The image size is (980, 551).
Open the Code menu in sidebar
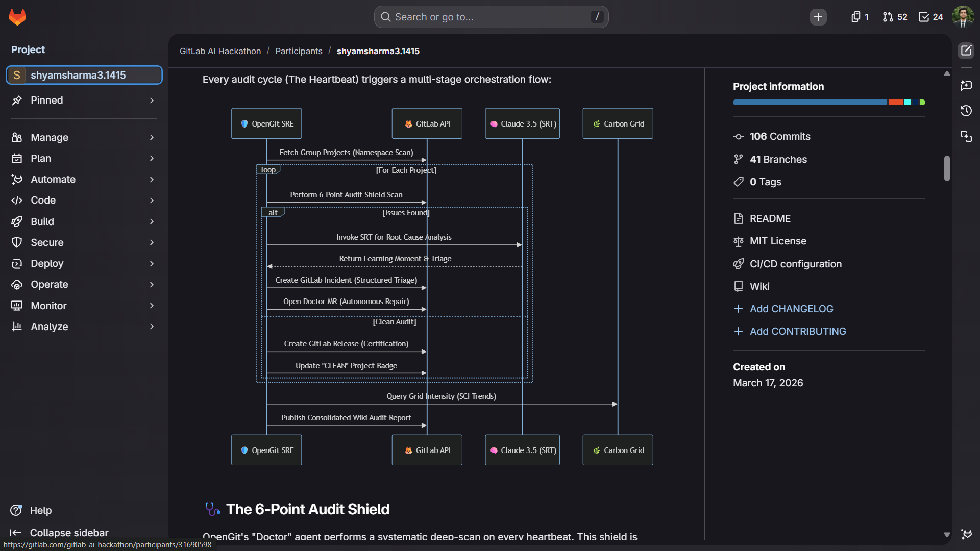tap(84, 201)
